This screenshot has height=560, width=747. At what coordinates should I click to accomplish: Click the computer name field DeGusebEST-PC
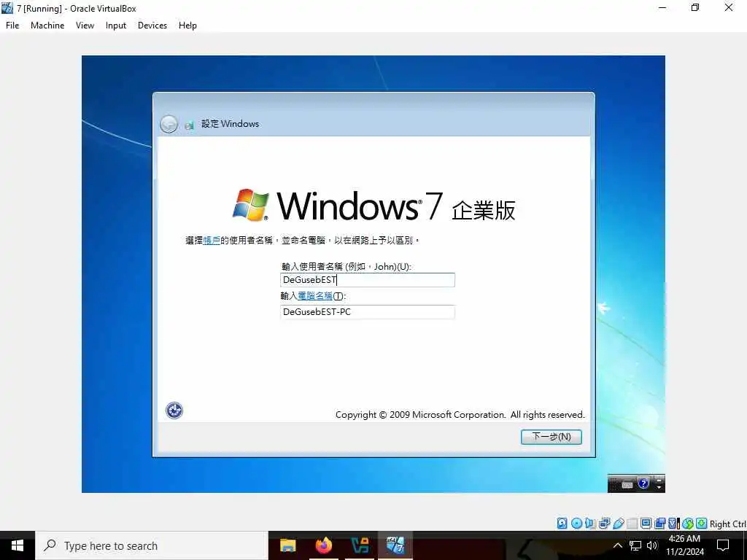[368, 312]
